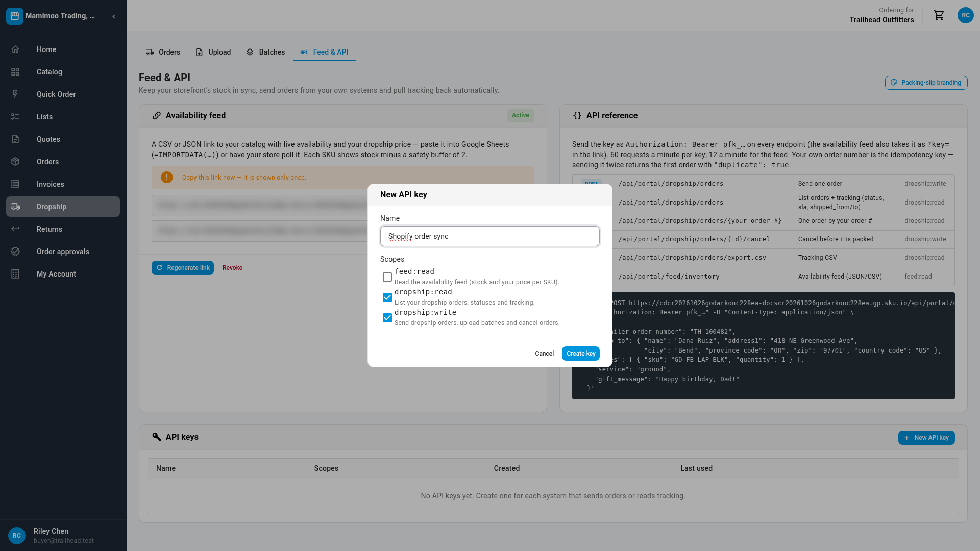Viewport: 980px width, 551px height.
Task: Open the shopping cart icon
Action: (x=939, y=15)
